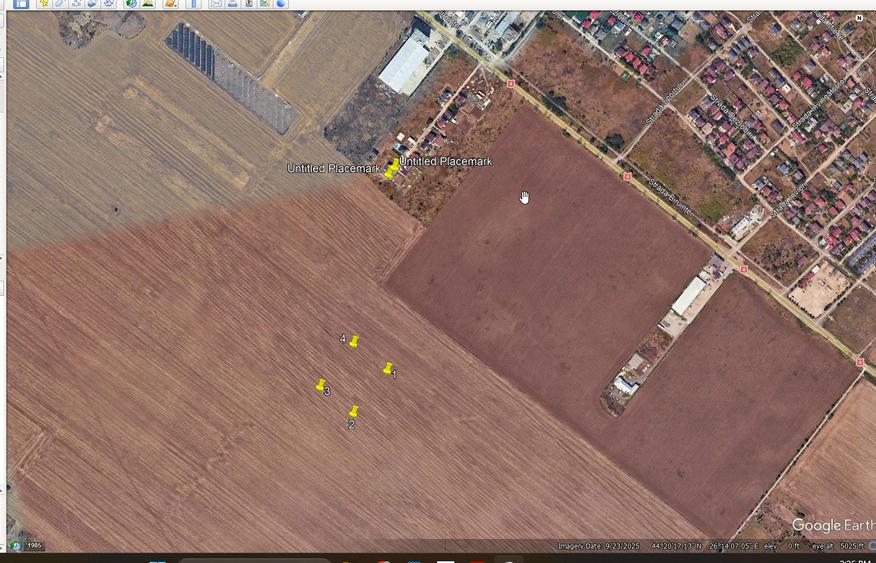Select the Add Path tool
Screen dimensions: 876x563
tap(76, 3)
